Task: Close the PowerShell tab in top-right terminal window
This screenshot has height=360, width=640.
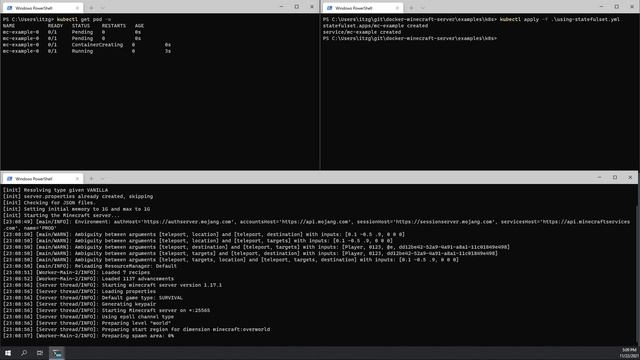Action: point(397,8)
